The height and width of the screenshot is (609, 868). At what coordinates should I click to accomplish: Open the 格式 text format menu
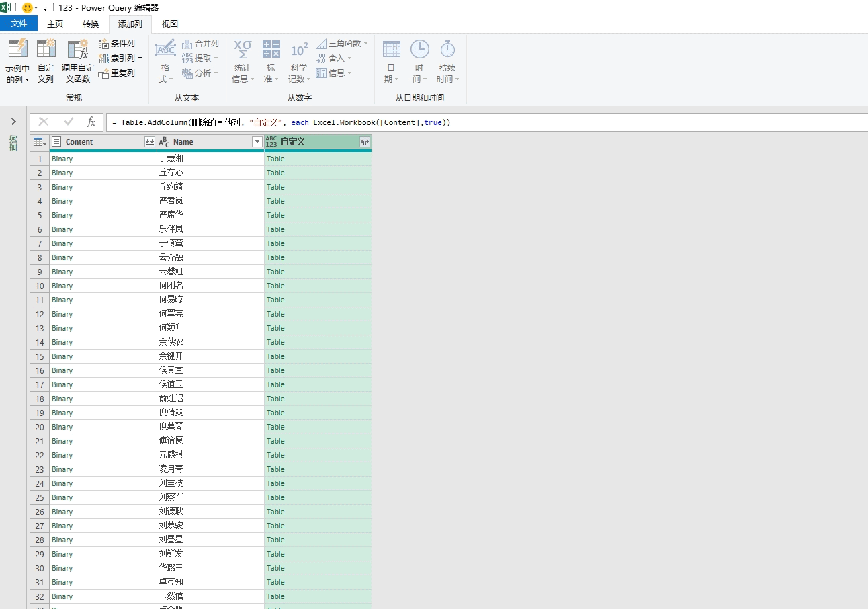(x=165, y=60)
